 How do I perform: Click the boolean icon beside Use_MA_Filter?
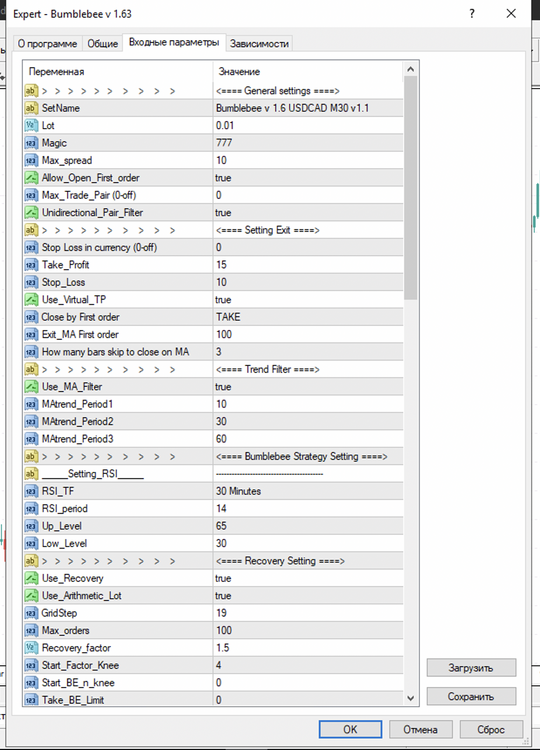[31, 386]
